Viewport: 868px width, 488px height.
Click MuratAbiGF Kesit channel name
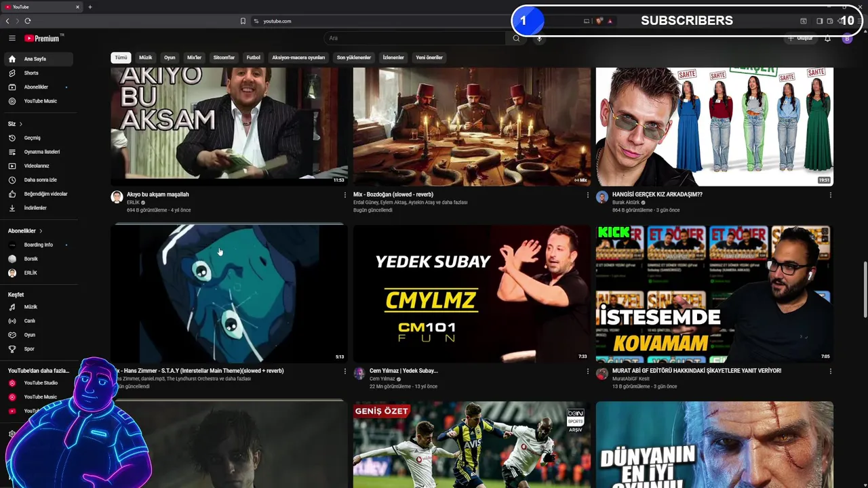pyautogui.click(x=631, y=378)
